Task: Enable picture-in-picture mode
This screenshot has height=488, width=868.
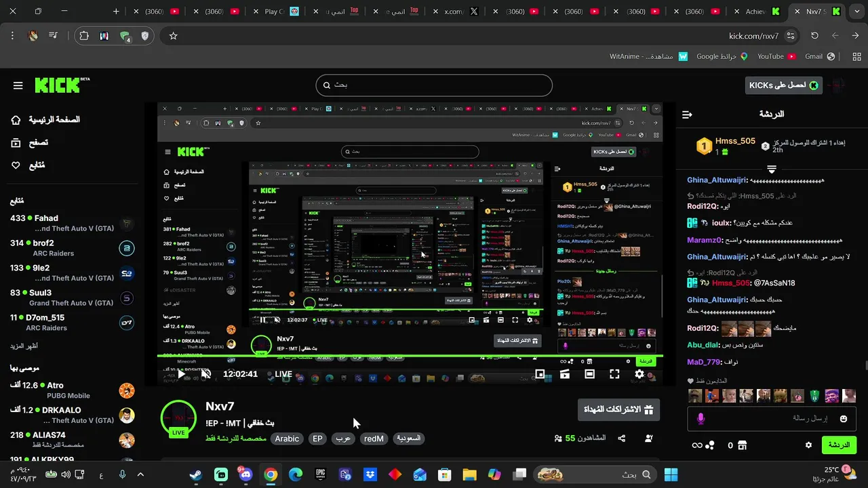Action: 540,373
